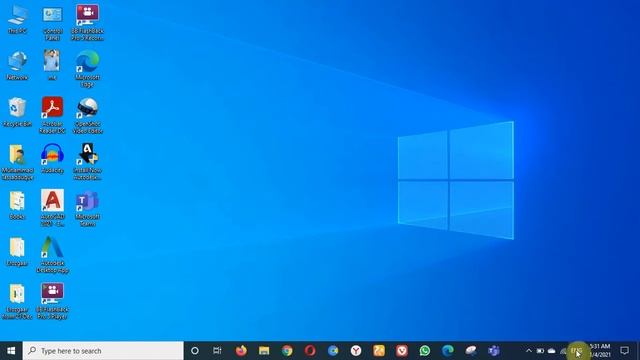The width and height of the screenshot is (640, 360).
Task: Click the Type here to search box
Action: [x=103, y=351]
